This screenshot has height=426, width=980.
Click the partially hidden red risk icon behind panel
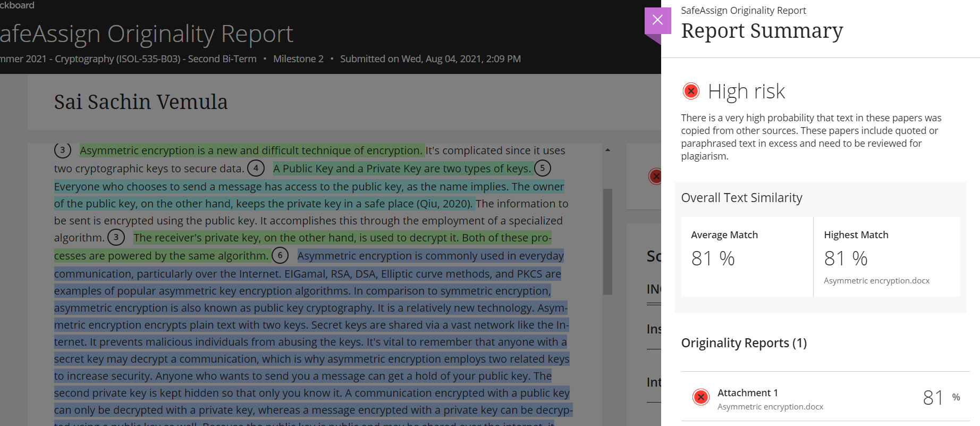coord(655,176)
